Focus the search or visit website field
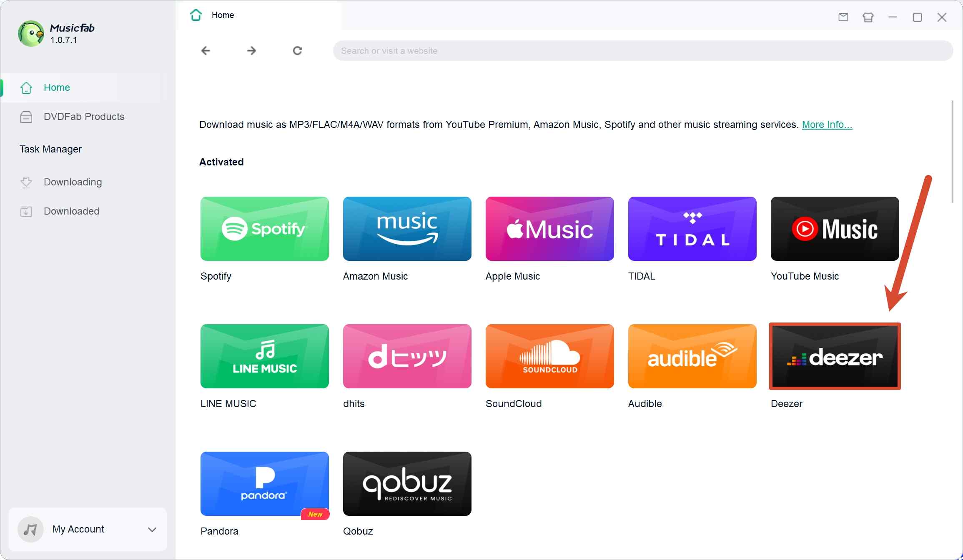Image resolution: width=963 pixels, height=560 pixels. coord(643,51)
